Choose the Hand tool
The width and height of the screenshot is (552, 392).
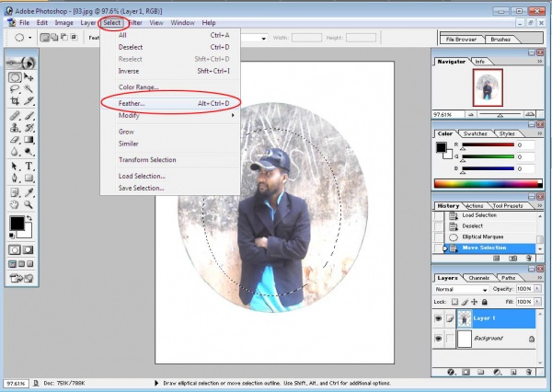[16, 204]
